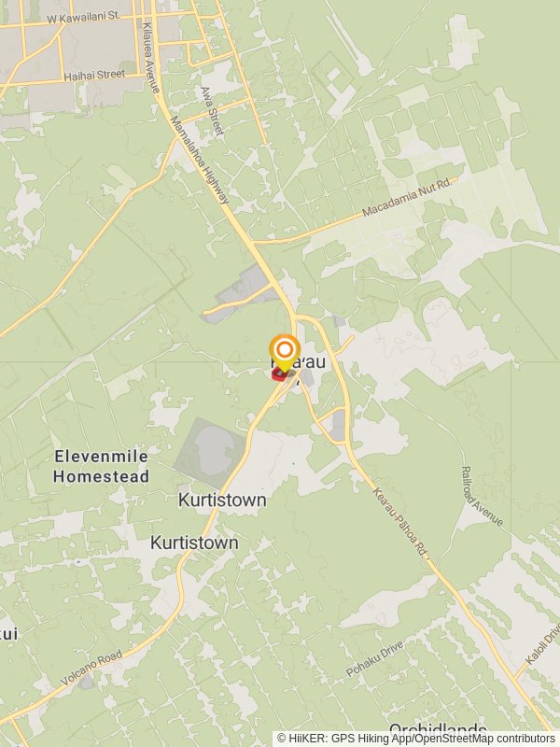Click the Macadamia Nut Rd. label

tap(407, 196)
